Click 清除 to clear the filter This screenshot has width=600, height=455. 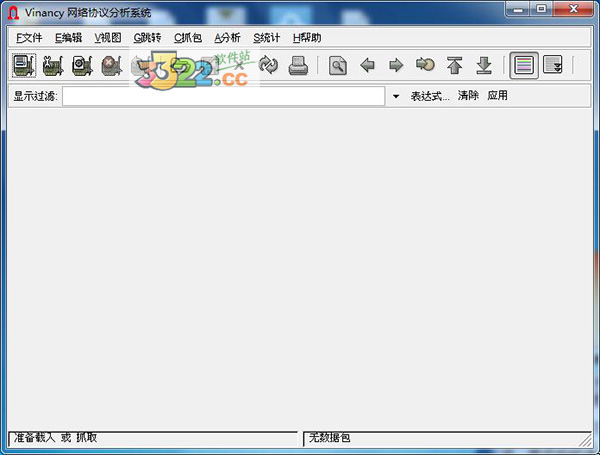[x=468, y=95]
